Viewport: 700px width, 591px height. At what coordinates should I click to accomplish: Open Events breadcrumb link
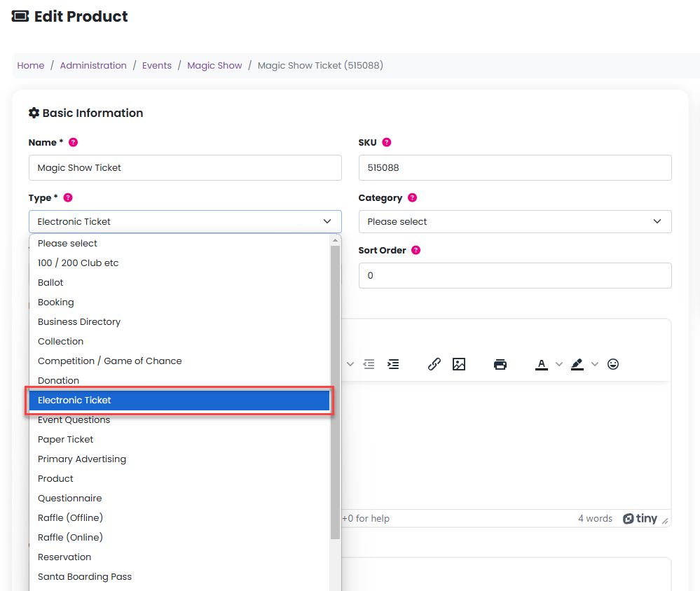click(x=157, y=66)
